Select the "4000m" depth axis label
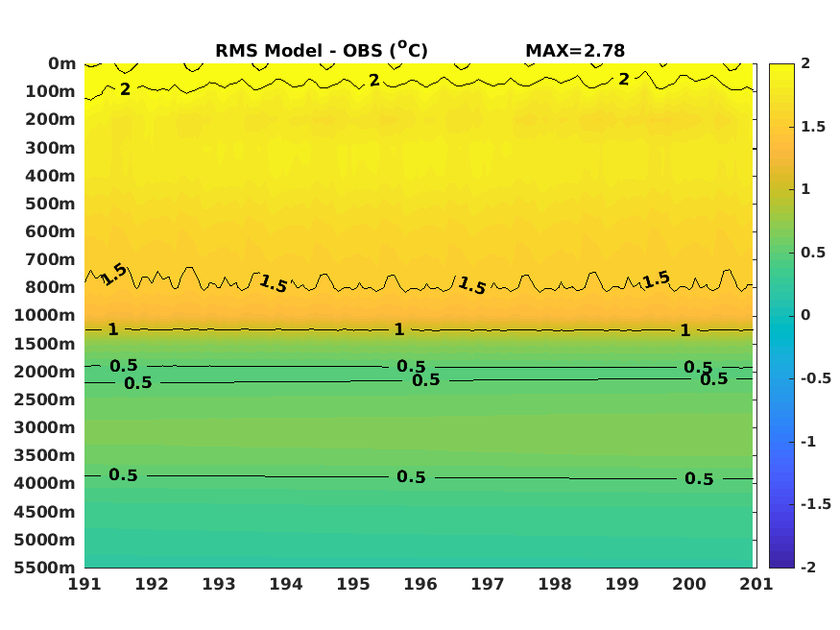 coord(45,483)
